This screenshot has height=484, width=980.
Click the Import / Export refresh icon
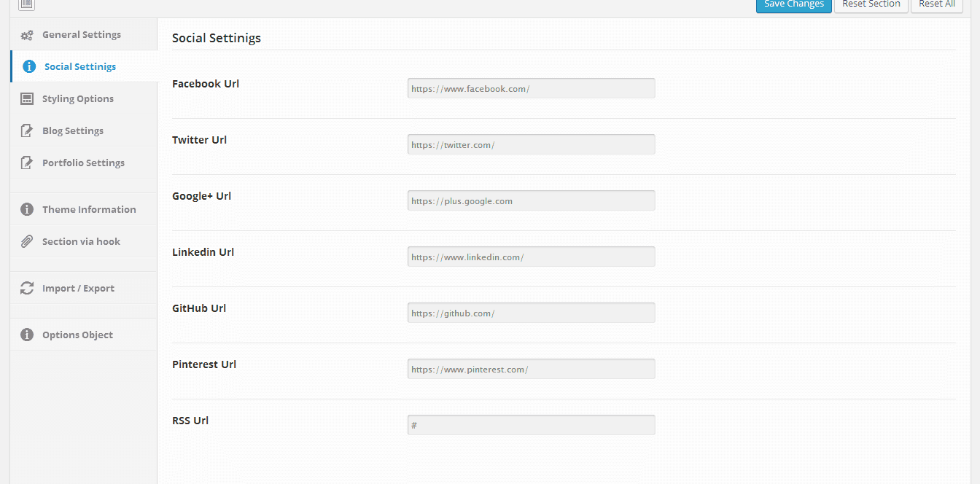(x=27, y=288)
